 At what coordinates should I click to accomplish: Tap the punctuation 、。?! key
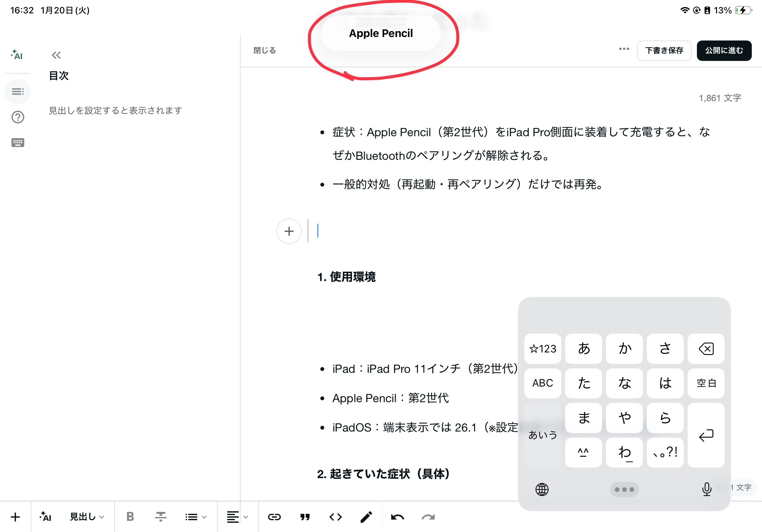tap(665, 452)
